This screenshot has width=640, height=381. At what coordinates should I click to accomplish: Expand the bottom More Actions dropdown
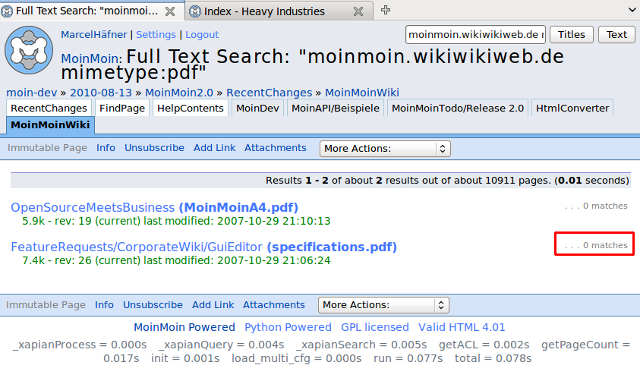(x=383, y=305)
